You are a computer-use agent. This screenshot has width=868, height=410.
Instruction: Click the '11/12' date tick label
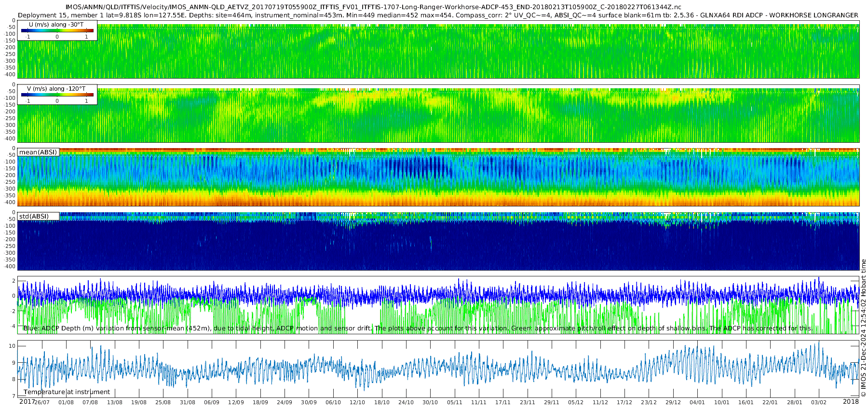pyautogui.click(x=600, y=403)
